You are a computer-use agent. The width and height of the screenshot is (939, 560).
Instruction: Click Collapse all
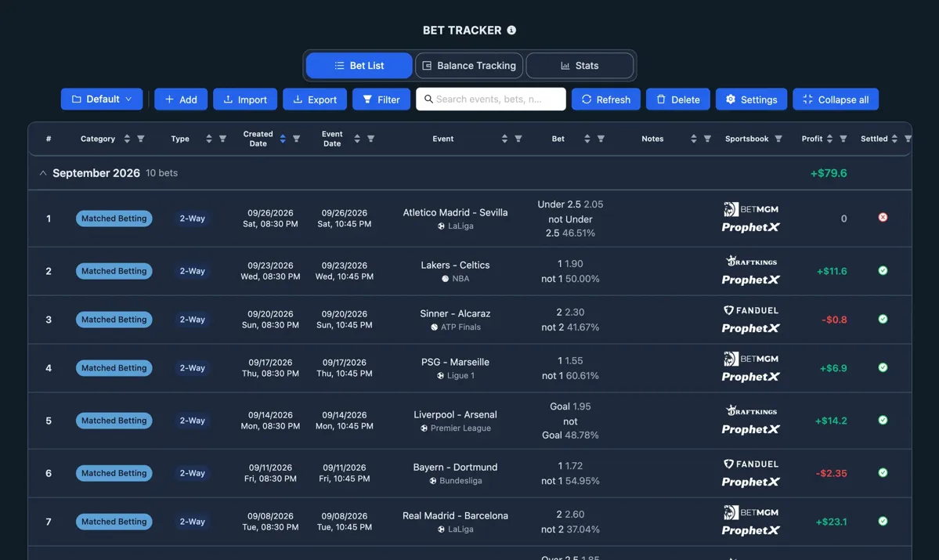point(836,99)
